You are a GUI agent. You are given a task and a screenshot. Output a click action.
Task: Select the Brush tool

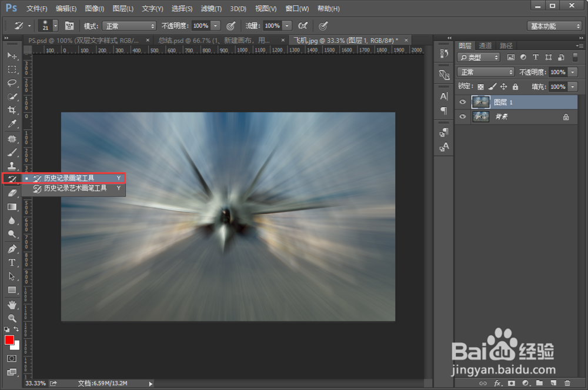pyautogui.click(x=12, y=152)
